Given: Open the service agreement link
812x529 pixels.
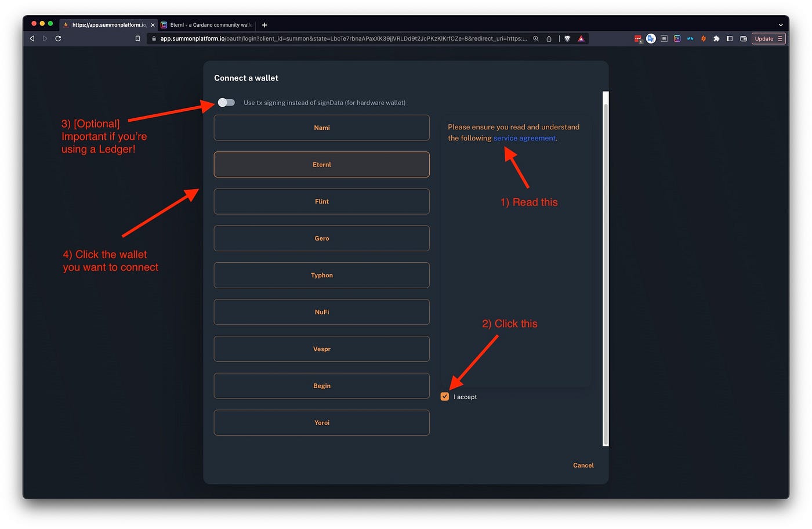Looking at the screenshot, I should [x=524, y=138].
